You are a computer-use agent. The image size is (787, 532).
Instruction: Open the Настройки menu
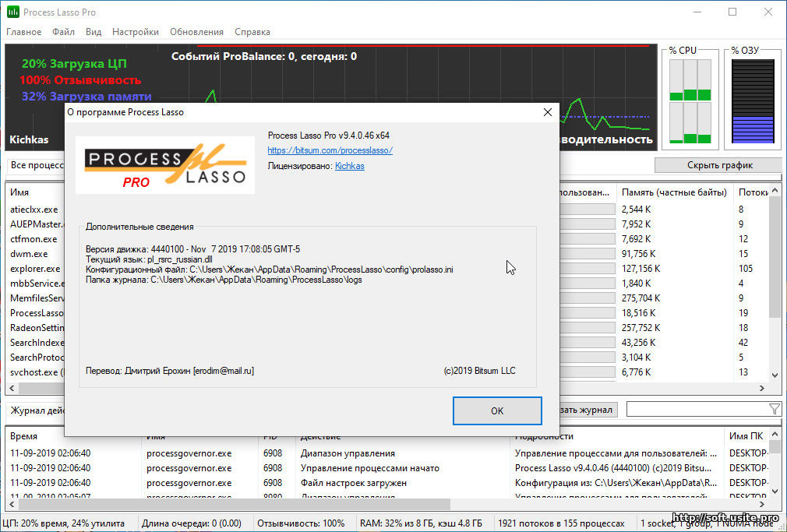pyautogui.click(x=136, y=32)
